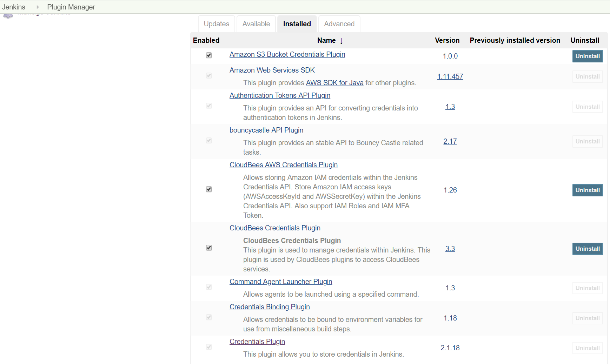The image size is (610, 364).
Task: Go to Jenkins home in the breadcrumb
Action: click(14, 7)
